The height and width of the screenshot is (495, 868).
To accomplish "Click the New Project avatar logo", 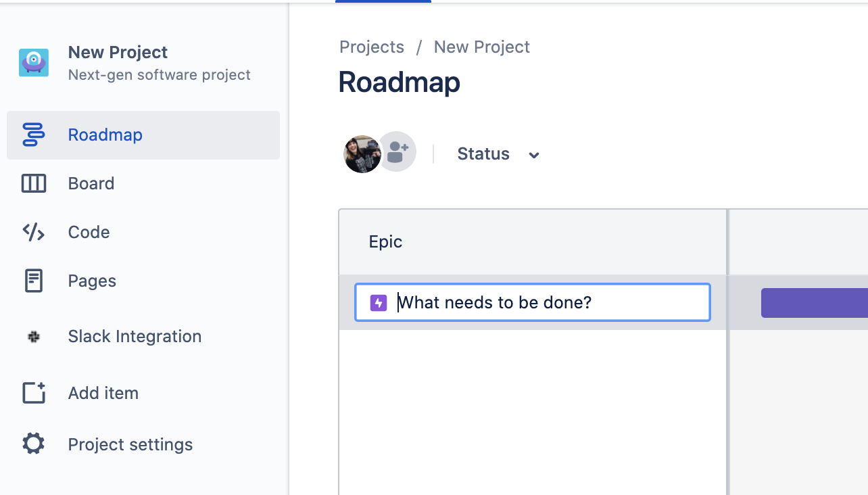I will point(34,62).
